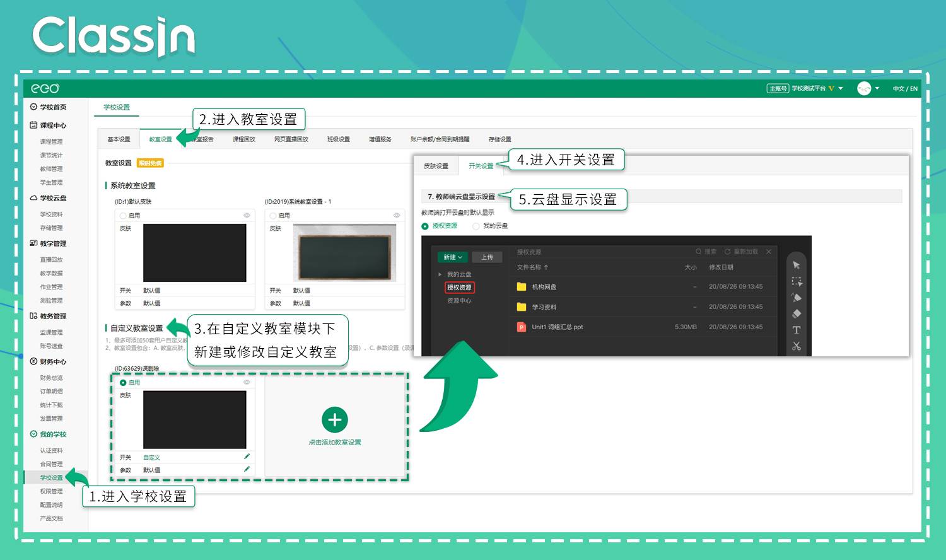The image size is (946, 560).
Task: Click the 主账号 badge in top bar
Action: 778,88
